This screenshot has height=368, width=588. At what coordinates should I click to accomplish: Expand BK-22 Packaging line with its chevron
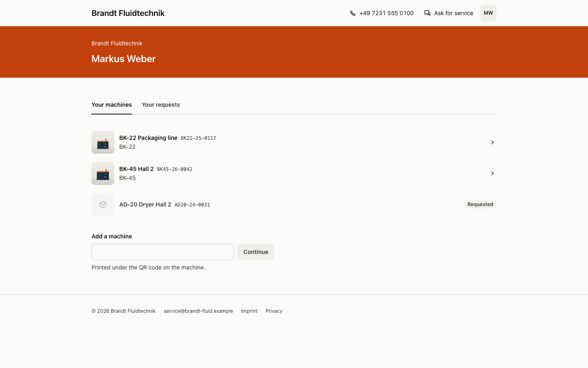pyautogui.click(x=492, y=142)
